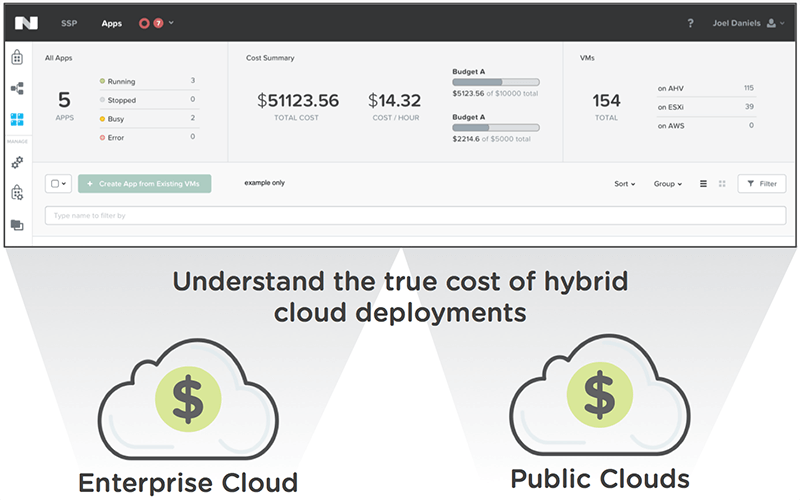Open the bag-with-gear manage sidebar icon
Screen dimensions: 800x500
17,193
